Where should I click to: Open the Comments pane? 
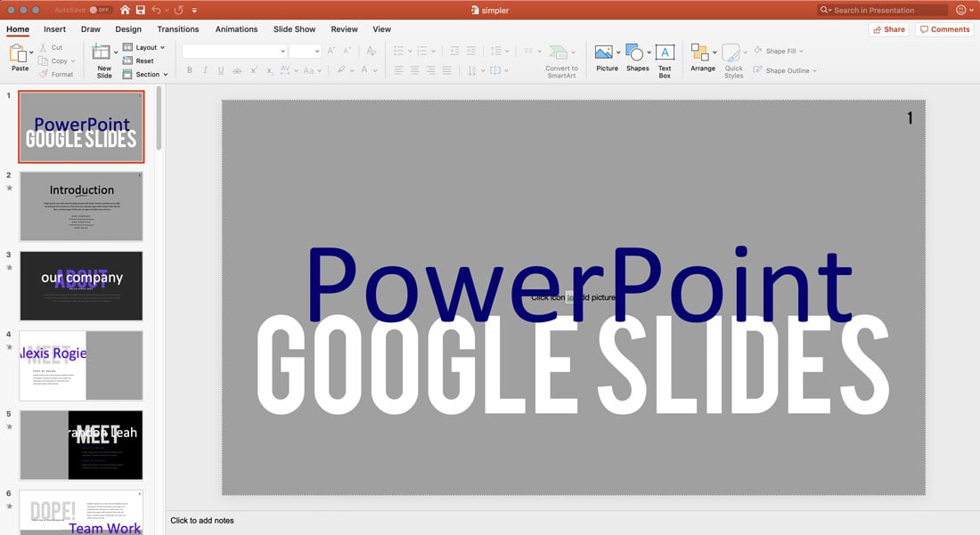tap(944, 29)
